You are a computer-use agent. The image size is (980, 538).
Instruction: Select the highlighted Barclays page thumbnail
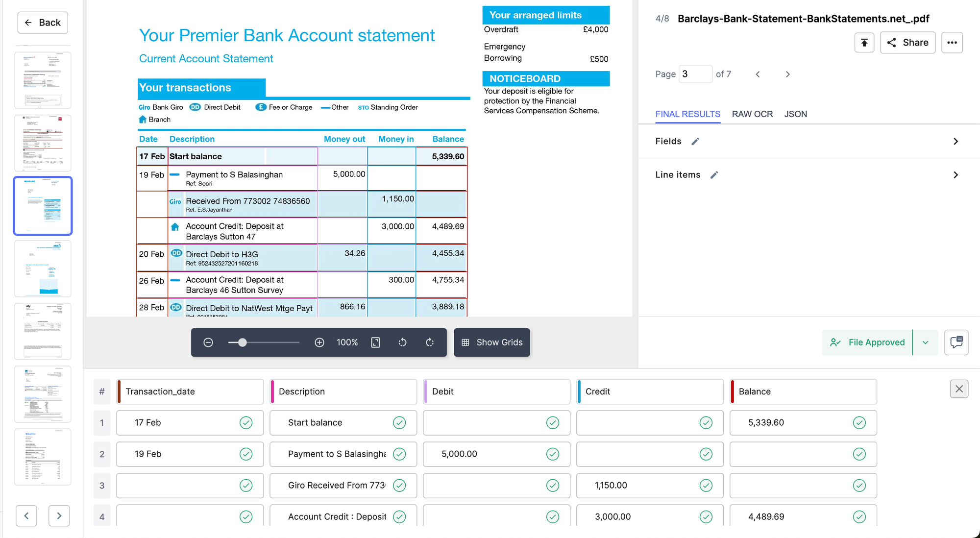click(43, 206)
